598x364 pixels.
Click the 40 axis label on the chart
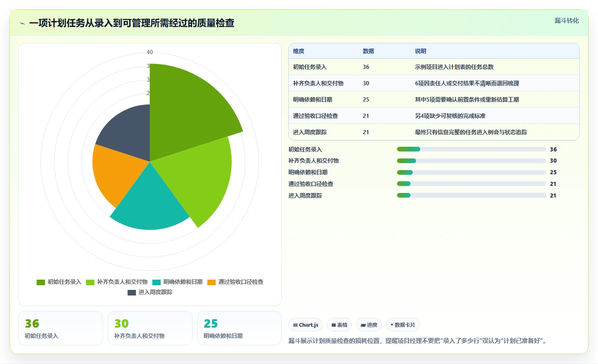[150, 52]
